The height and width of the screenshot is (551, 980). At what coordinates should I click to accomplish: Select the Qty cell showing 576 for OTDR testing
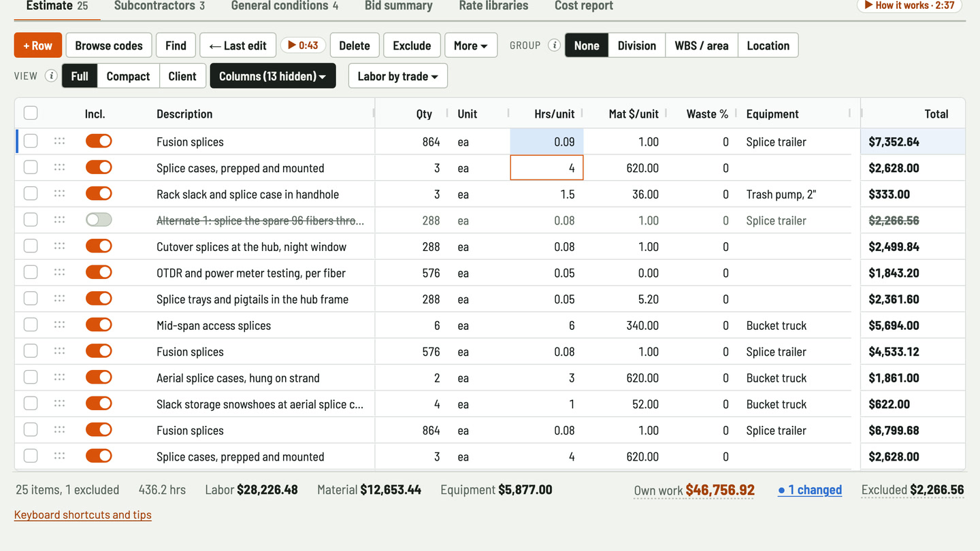[x=411, y=273]
